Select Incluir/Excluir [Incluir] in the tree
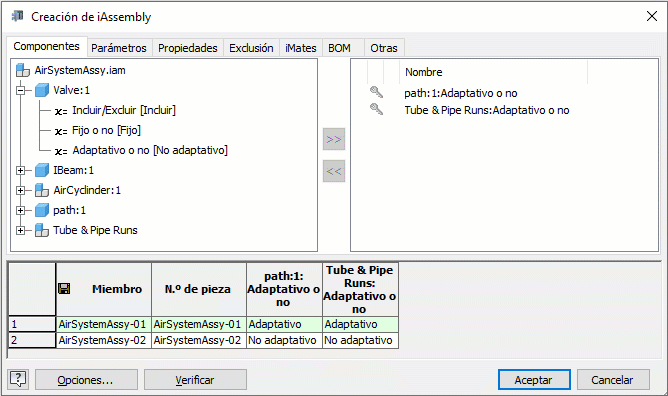668x396 pixels. pyautogui.click(x=124, y=110)
